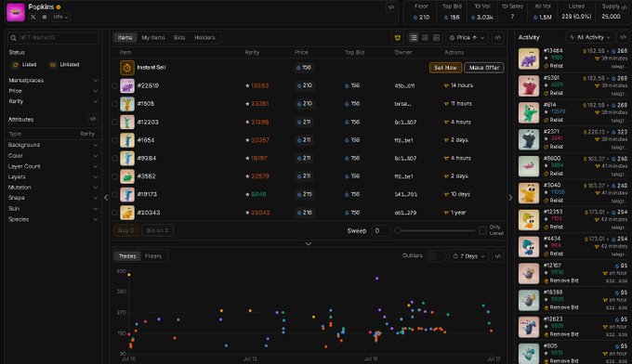
Task: Expand the Background attribute
Action: [53, 145]
